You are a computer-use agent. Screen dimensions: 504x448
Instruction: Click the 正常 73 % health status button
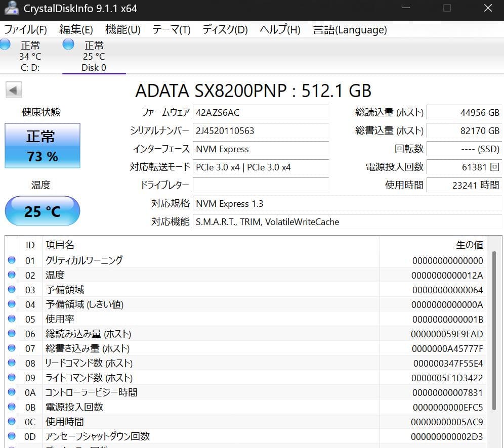tap(43, 146)
